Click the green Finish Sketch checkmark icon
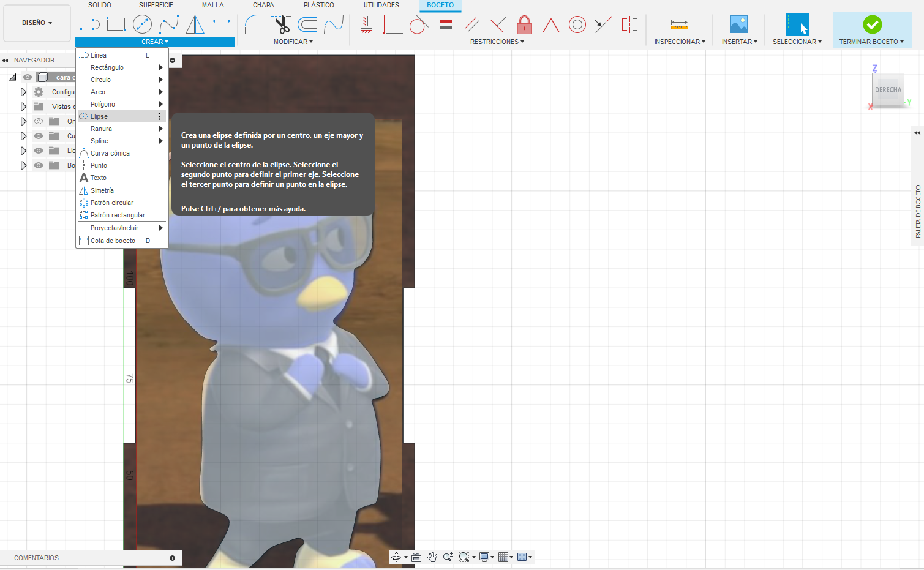The image size is (924, 570). [873, 24]
